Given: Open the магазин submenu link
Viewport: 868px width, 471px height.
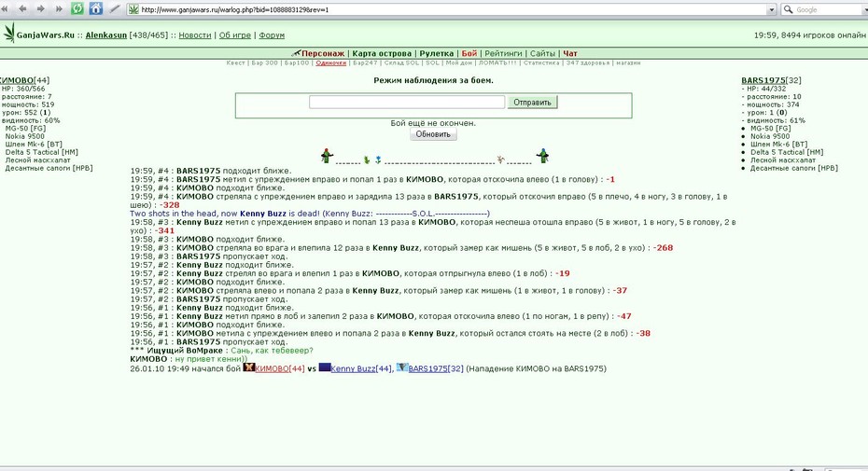Looking at the screenshot, I should (x=628, y=63).
